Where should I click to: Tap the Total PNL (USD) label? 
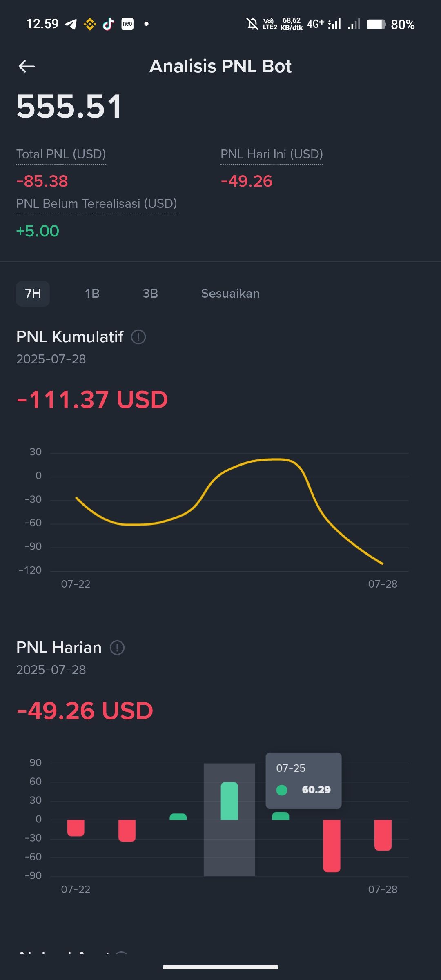pyautogui.click(x=61, y=154)
